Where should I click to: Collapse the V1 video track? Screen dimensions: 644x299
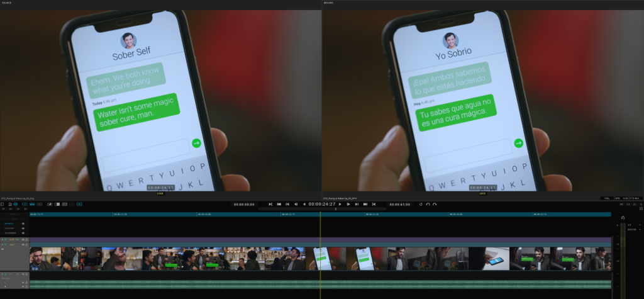point(2,245)
